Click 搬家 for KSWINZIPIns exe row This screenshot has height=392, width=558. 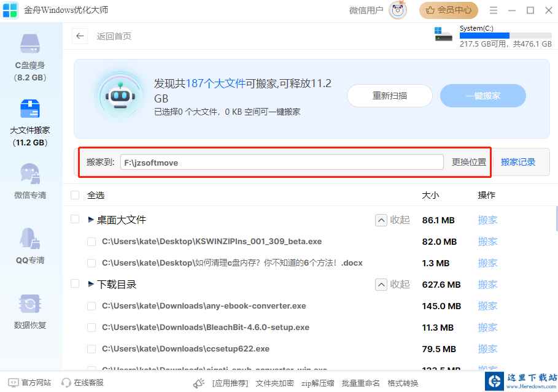[487, 242]
